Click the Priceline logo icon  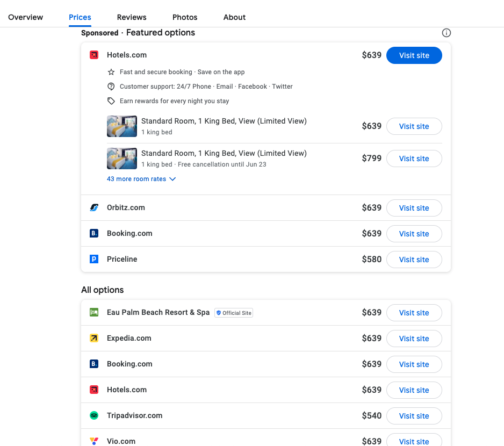(x=94, y=259)
